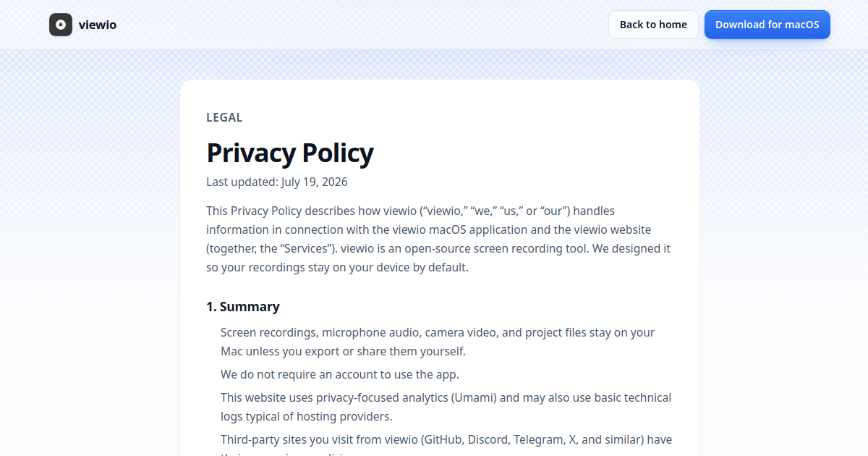The width and height of the screenshot is (868, 456).
Task: Click the 'do not require an account' sentence
Action: point(340,374)
